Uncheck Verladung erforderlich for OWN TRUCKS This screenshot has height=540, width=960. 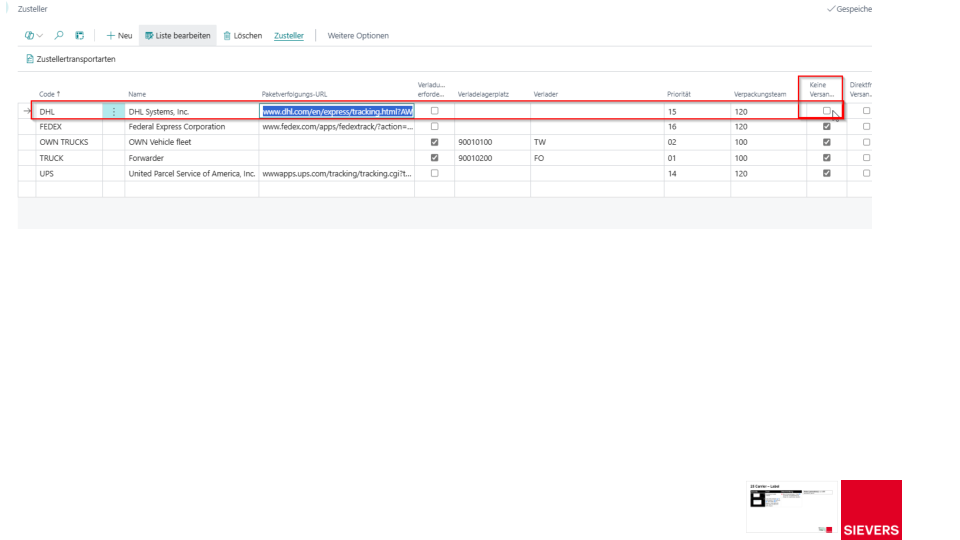(x=435, y=142)
